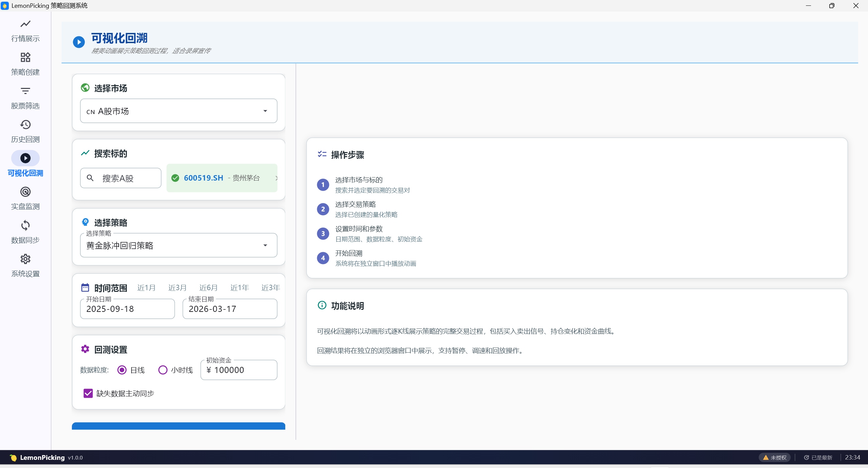This screenshot has height=468, width=868.
Task: Click the blue start button at bottom
Action: tap(178, 426)
